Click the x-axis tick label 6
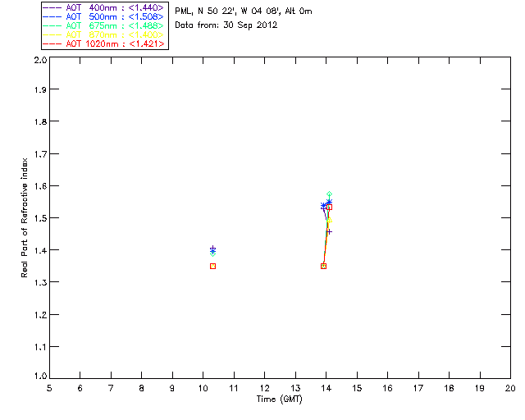 coord(80,388)
